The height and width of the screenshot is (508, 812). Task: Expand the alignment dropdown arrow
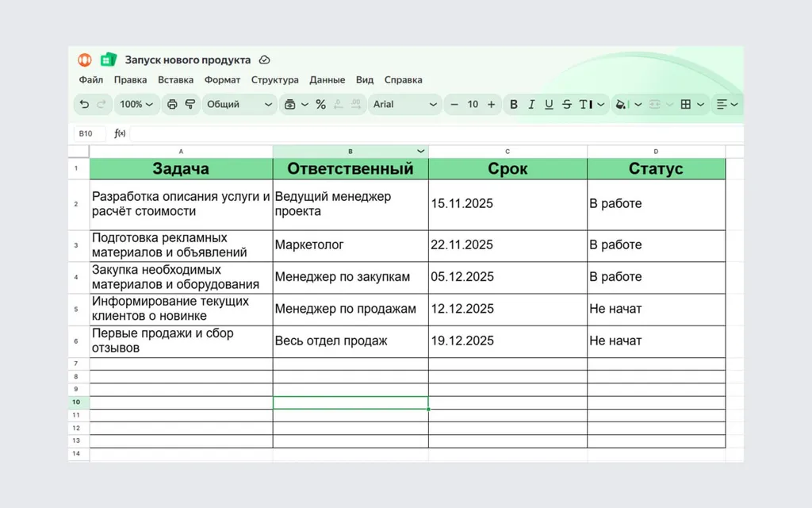point(734,104)
